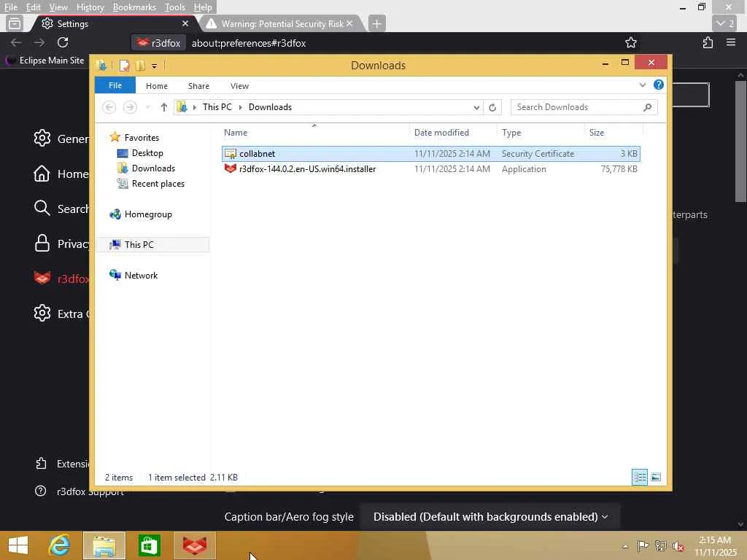Click the muted volume tray icon

(678, 546)
